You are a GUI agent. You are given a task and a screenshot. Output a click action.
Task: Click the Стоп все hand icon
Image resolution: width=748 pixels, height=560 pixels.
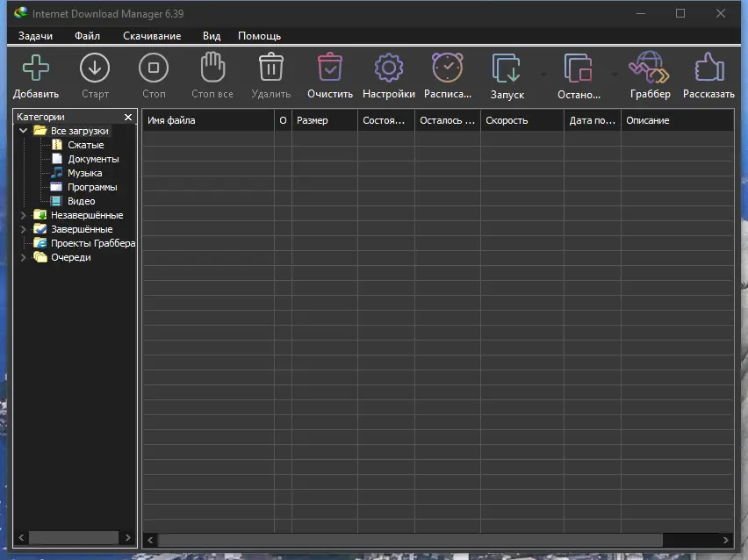pyautogui.click(x=212, y=67)
